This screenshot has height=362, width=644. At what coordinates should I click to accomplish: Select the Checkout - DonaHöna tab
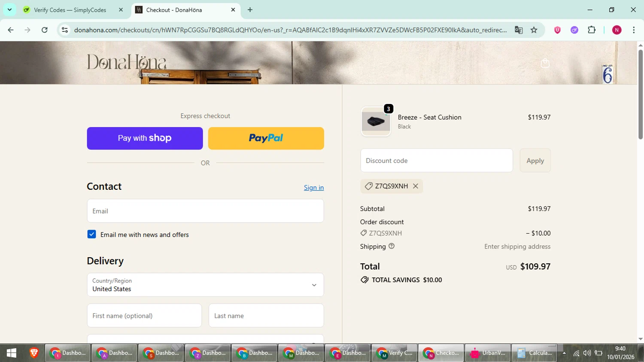pos(186,9)
